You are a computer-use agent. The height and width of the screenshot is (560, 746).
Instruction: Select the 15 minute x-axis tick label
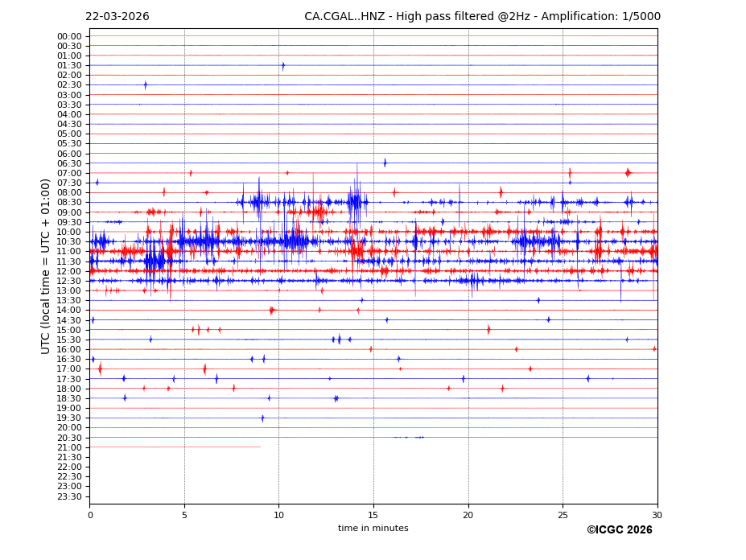coord(373,515)
